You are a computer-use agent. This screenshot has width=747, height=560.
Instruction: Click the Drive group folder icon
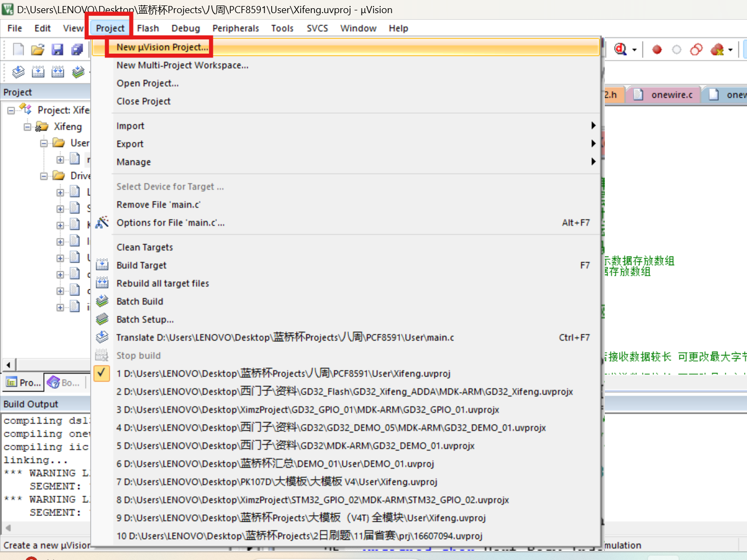click(59, 176)
